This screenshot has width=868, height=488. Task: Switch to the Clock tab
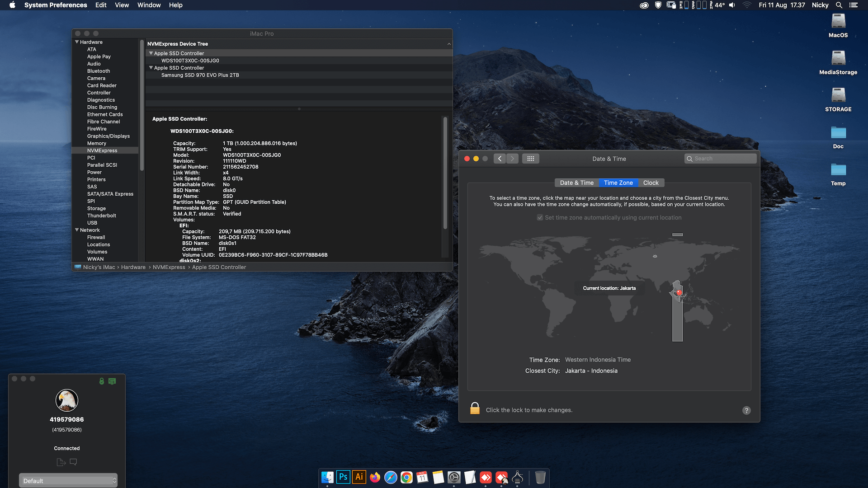click(x=651, y=183)
